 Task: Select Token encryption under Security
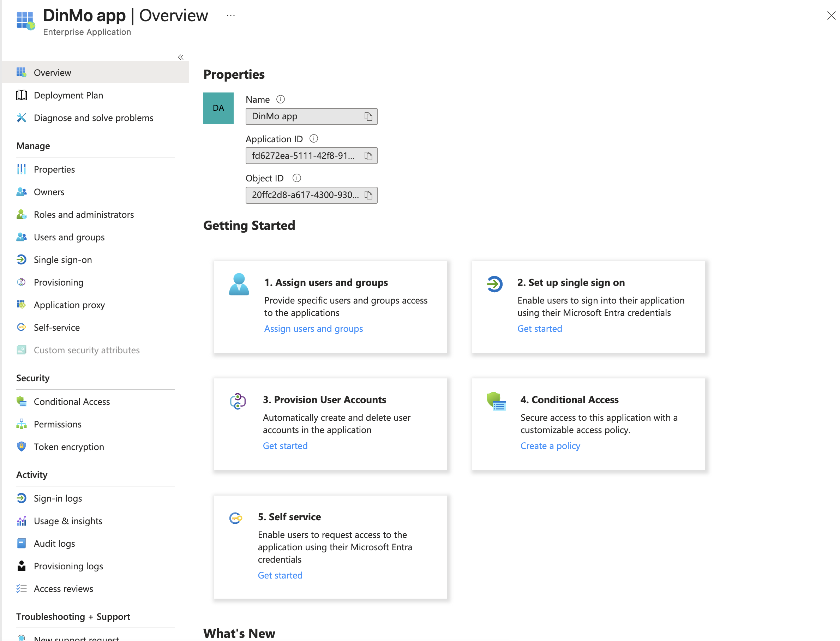(69, 447)
